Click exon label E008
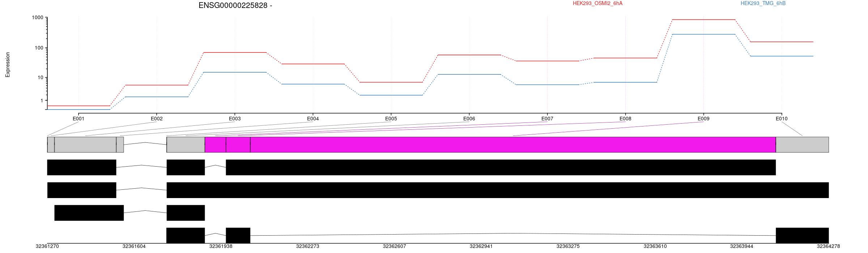The height and width of the screenshot is (253, 868). 625,119
